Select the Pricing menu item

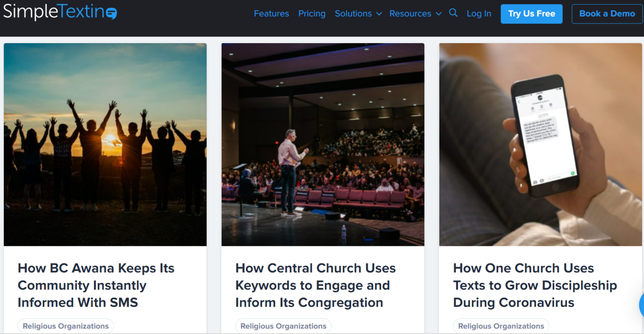pyautogui.click(x=312, y=13)
